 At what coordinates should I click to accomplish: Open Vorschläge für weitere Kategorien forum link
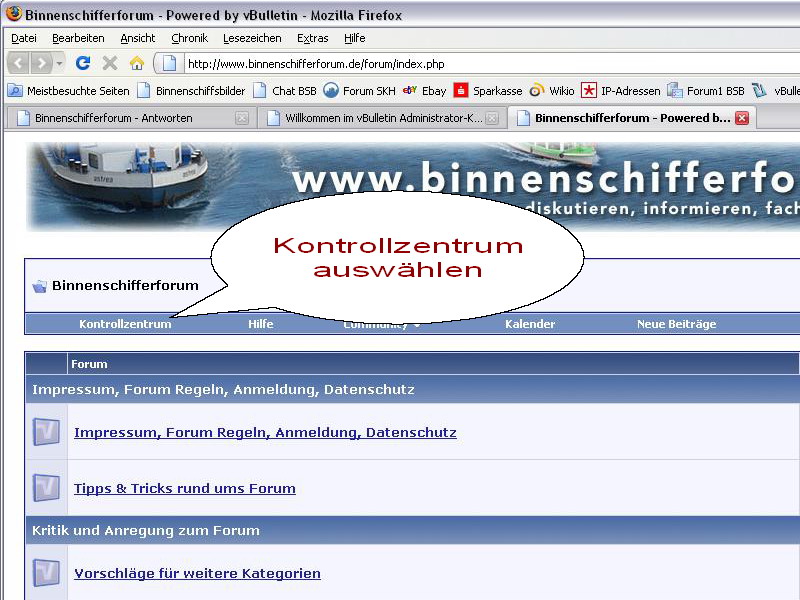point(197,574)
